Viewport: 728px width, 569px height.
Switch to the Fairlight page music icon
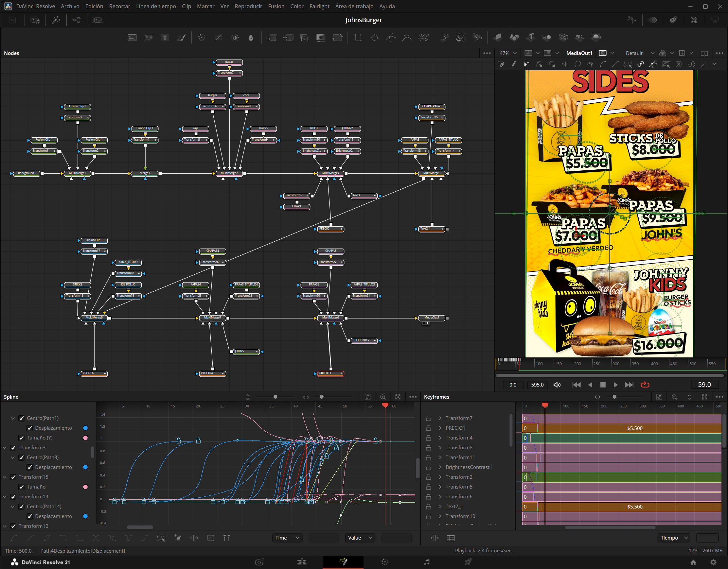tap(427, 562)
